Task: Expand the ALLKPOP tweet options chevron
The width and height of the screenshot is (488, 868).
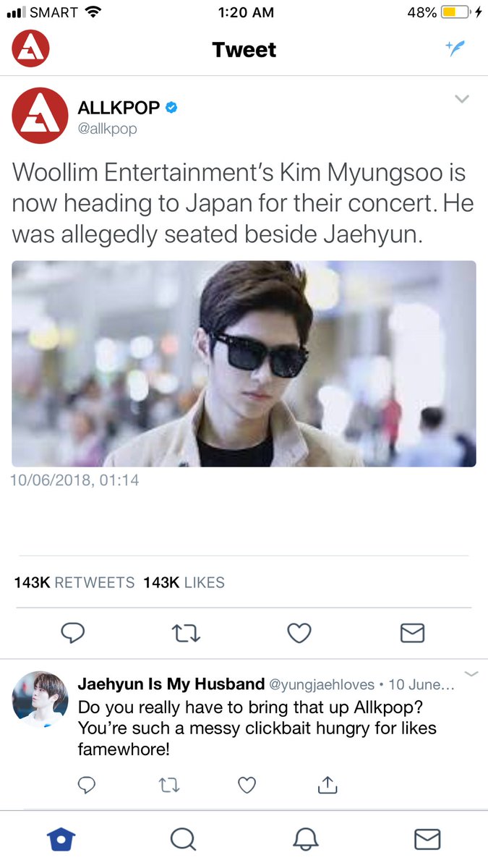Action: tap(462, 99)
